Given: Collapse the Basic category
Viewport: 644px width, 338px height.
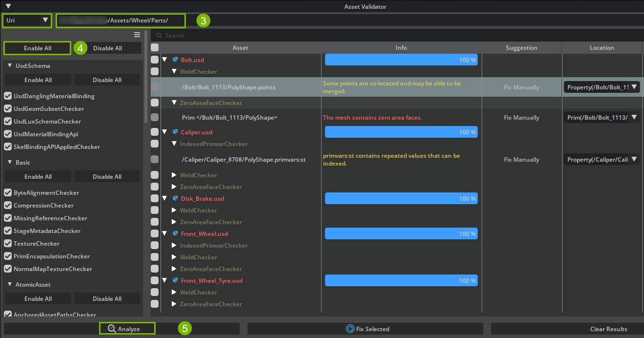Looking at the screenshot, I should (x=10, y=162).
